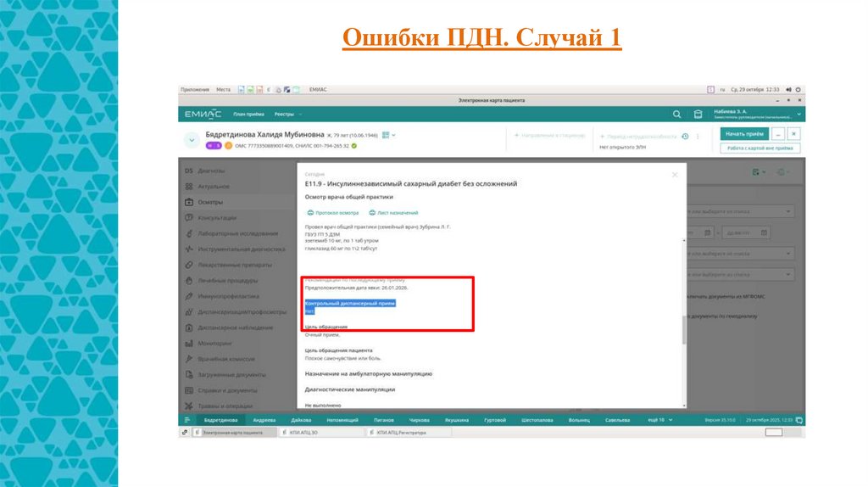Open Приложения system menu

tap(195, 89)
